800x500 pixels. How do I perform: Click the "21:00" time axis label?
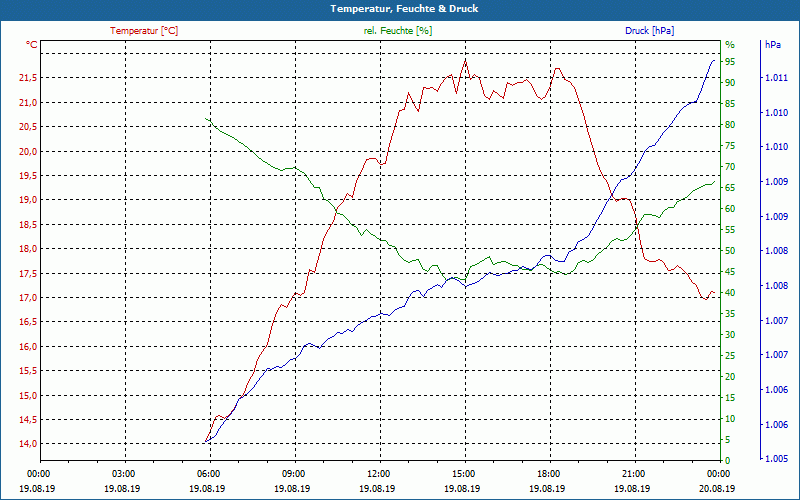click(x=634, y=474)
